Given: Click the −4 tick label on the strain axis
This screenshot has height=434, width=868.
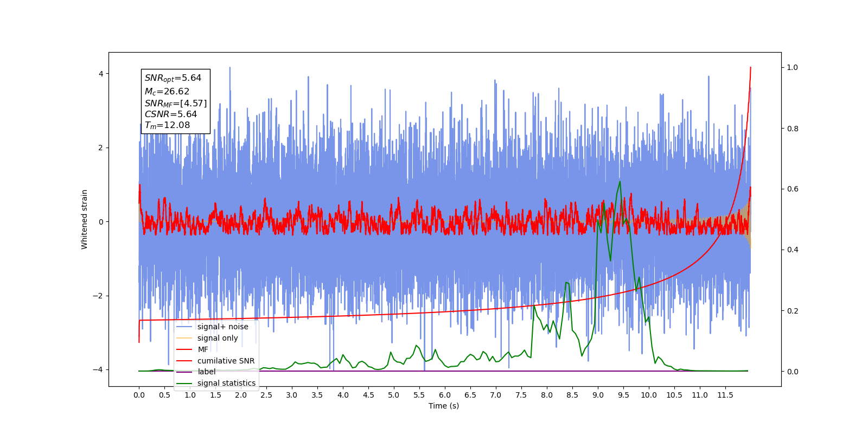Looking at the screenshot, I should (98, 369).
